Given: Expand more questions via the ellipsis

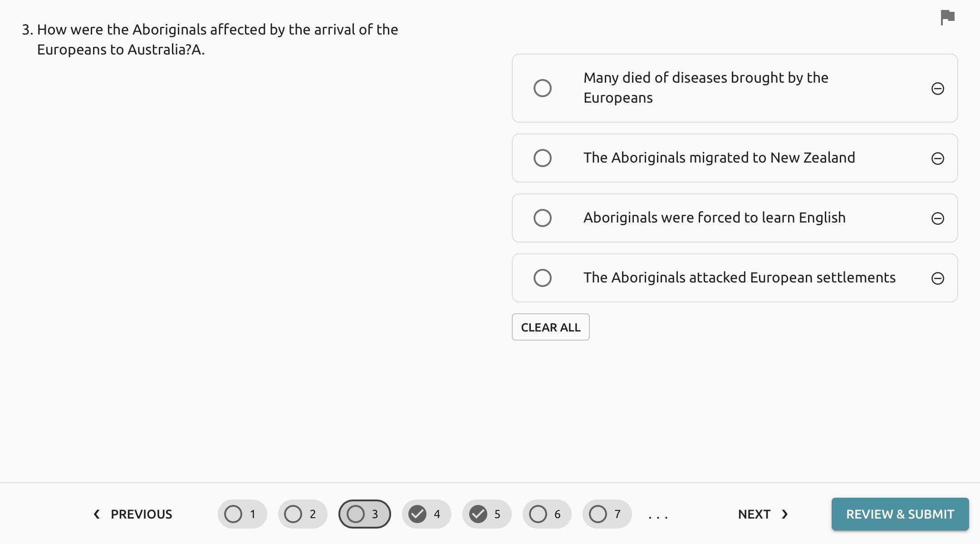Looking at the screenshot, I should (x=658, y=516).
